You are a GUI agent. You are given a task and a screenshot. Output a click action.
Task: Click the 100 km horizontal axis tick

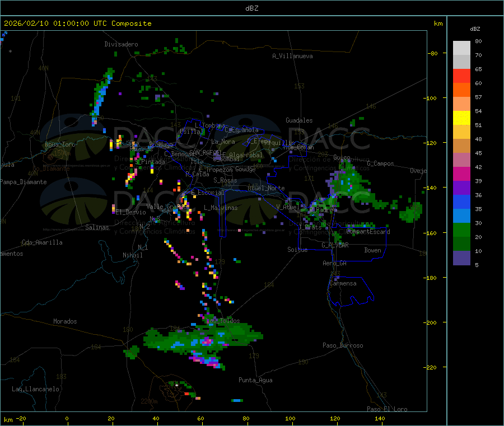(290, 418)
